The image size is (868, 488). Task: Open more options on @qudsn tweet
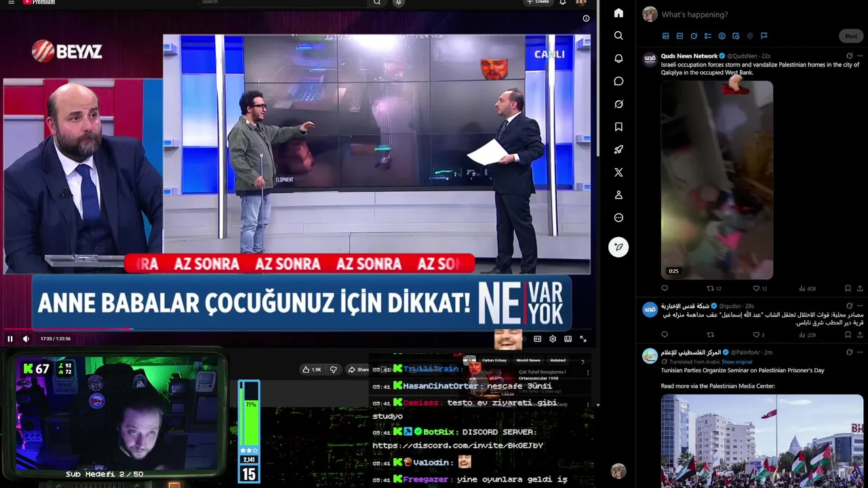point(860,306)
